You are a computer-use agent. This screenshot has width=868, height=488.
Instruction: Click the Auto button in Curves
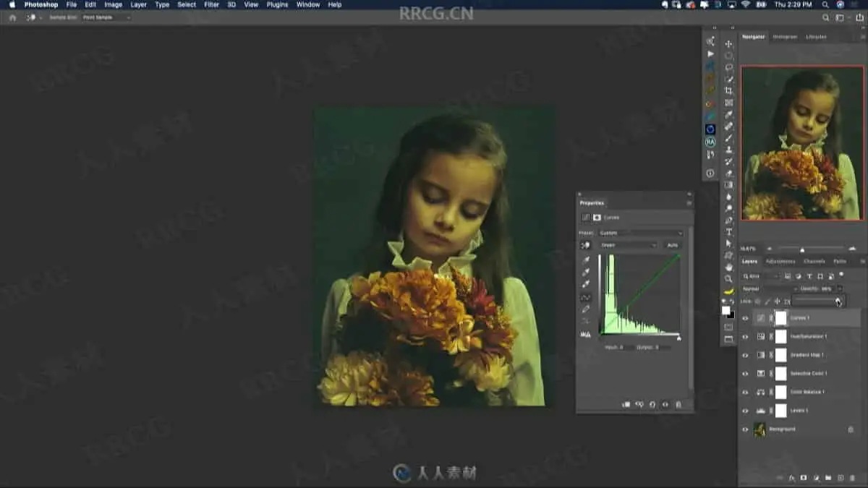pyautogui.click(x=673, y=245)
